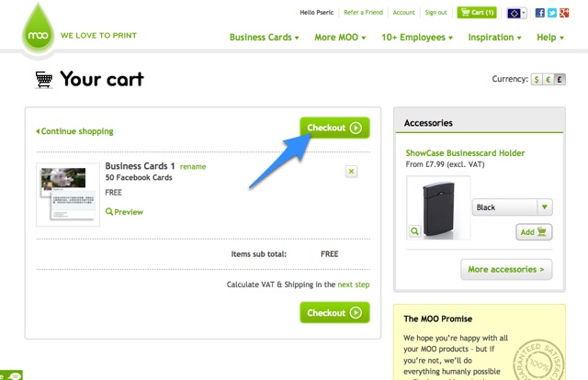The image size is (588, 380).
Task: Click the 'Items sub total:' label
Action: click(x=259, y=254)
